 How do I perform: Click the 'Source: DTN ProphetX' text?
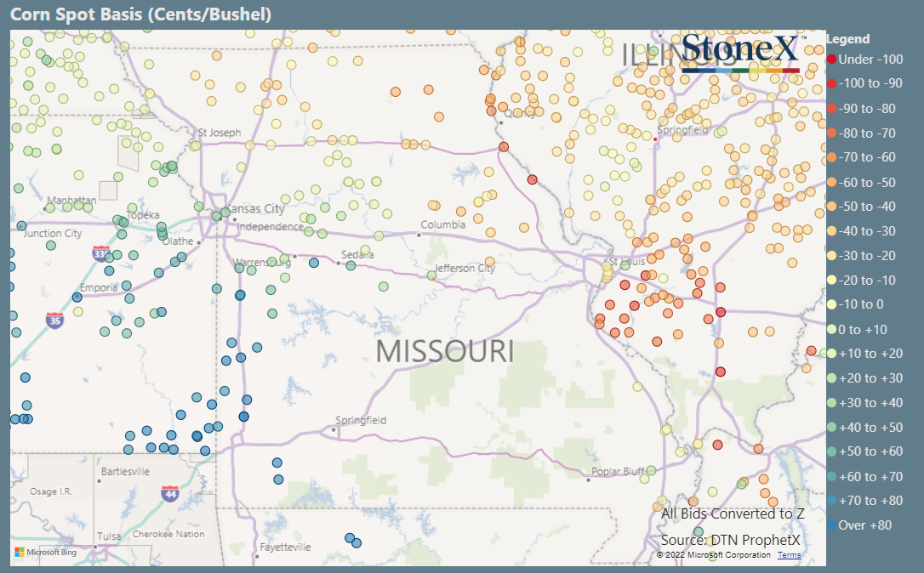pyautogui.click(x=731, y=540)
